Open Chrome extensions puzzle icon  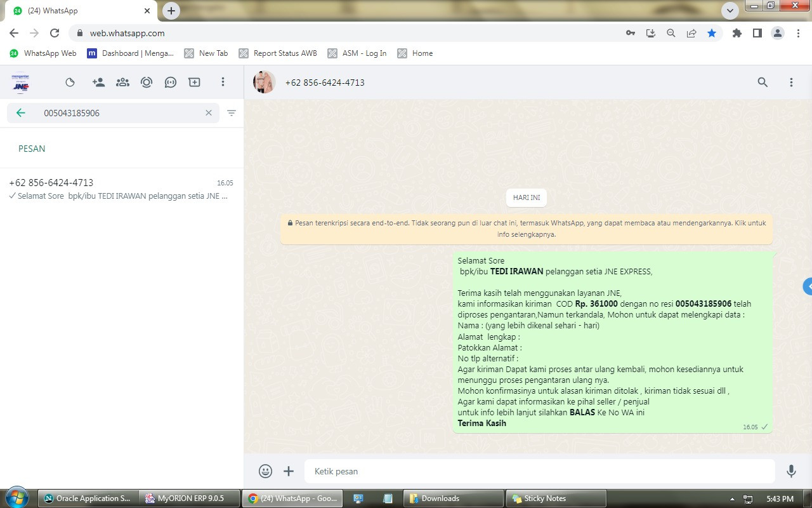click(737, 33)
